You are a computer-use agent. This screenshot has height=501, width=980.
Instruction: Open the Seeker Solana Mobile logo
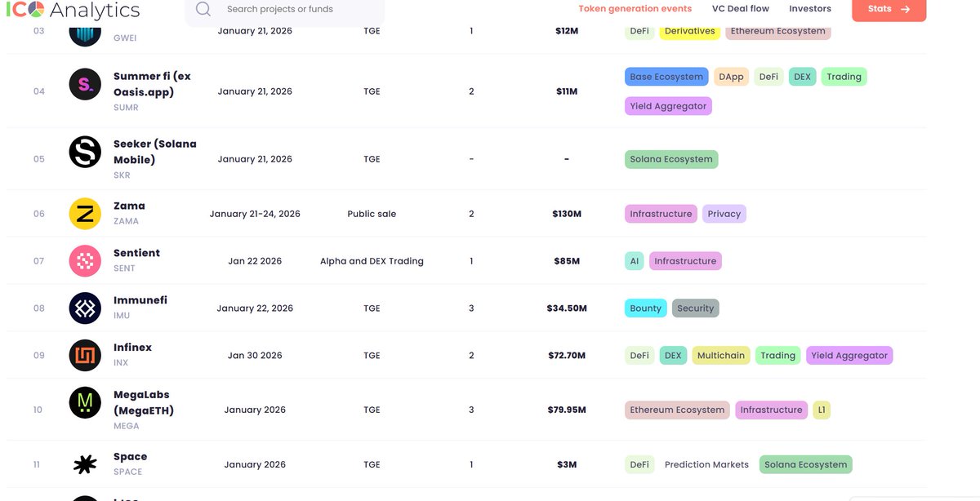point(85,152)
